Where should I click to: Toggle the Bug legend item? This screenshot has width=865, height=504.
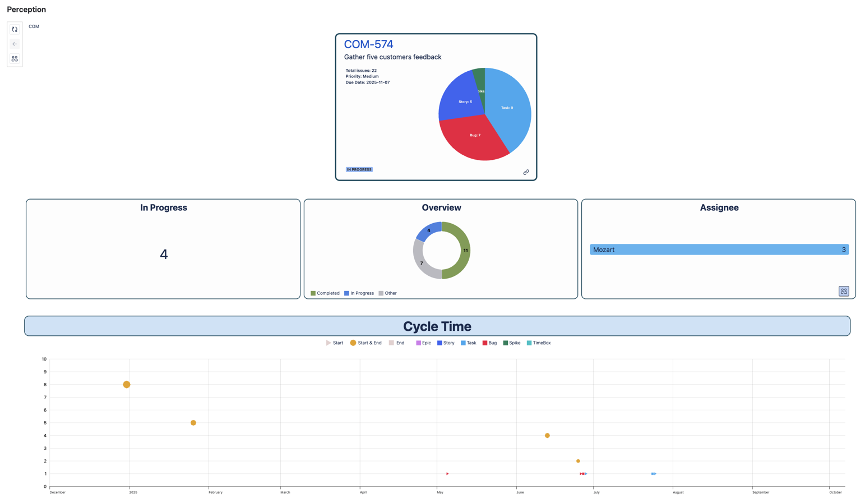point(489,343)
